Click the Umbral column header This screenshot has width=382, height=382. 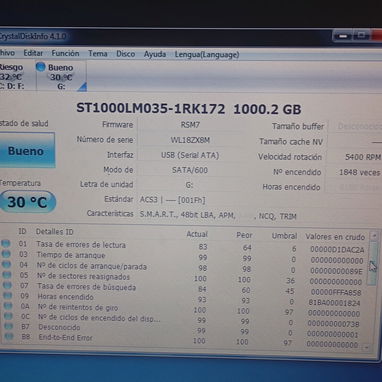point(284,236)
